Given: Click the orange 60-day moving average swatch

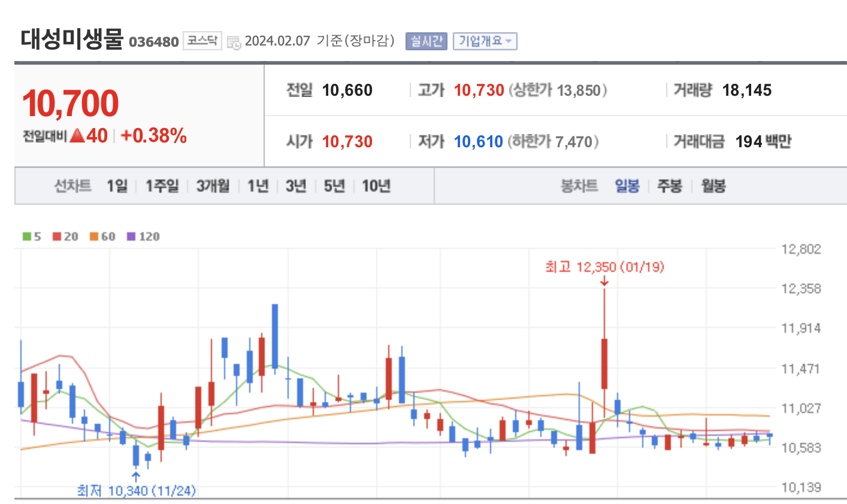Looking at the screenshot, I should tap(94, 236).
